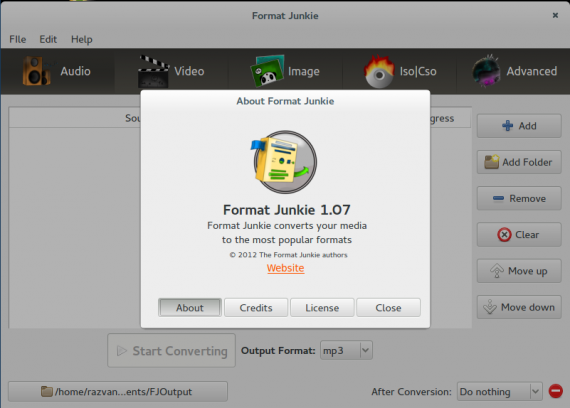Close the About Format Junkie dialog
Screen dimensions: 570x408
tap(388, 308)
